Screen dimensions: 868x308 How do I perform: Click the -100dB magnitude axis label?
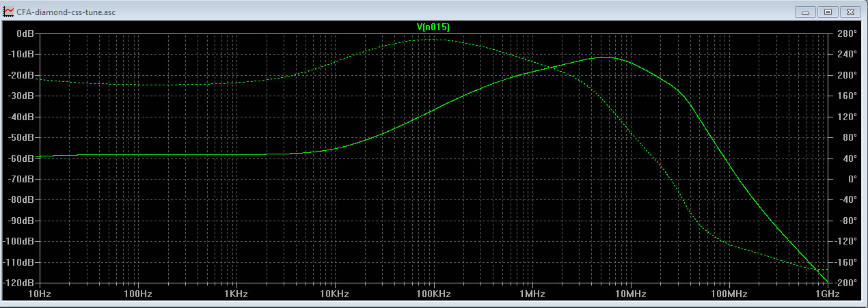coord(19,242)
